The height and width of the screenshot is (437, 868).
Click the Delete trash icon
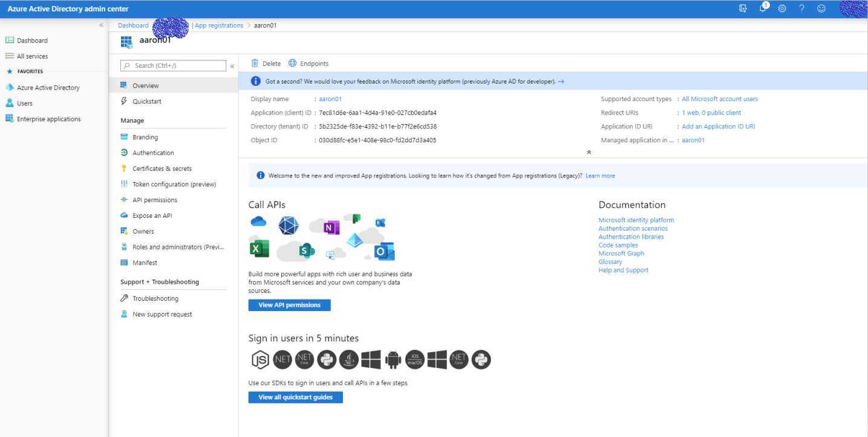(255, 63)
